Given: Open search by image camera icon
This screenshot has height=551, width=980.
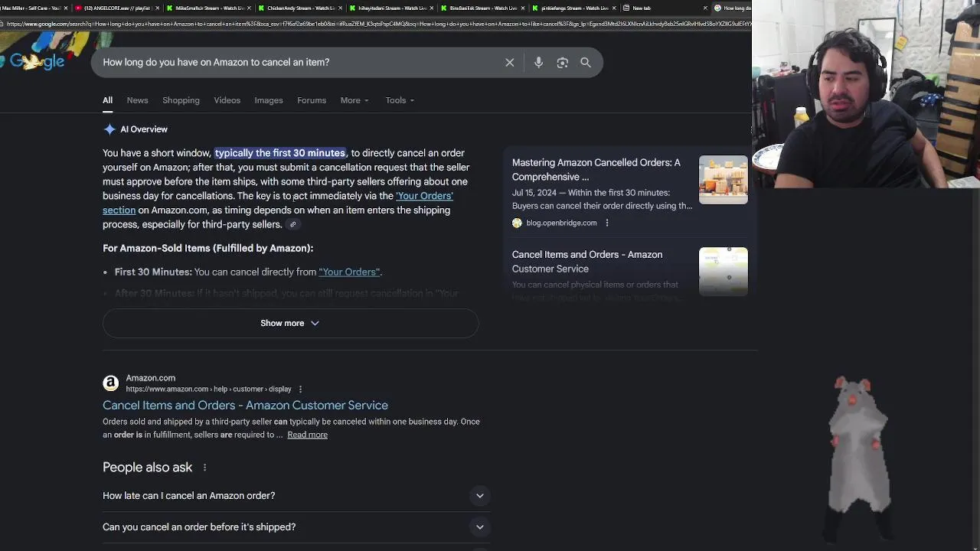Looking at the screenshot, I should [563, 63].
